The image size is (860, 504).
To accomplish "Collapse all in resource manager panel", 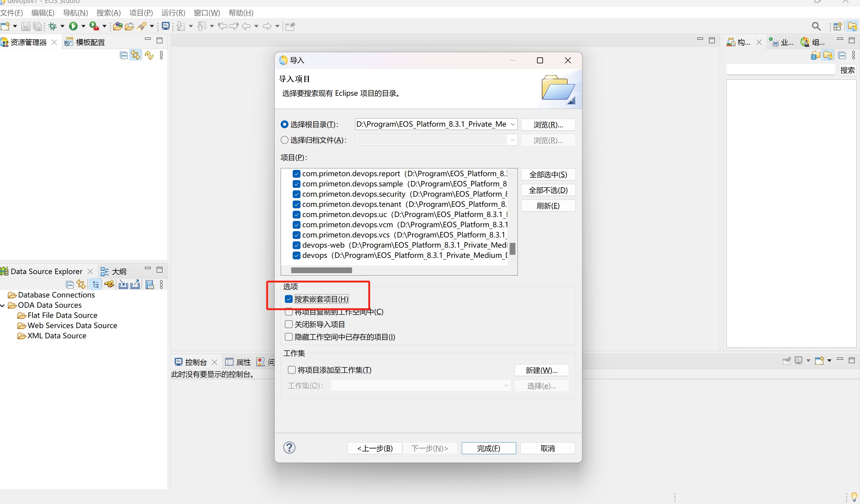I will click(x=124, y=55).
